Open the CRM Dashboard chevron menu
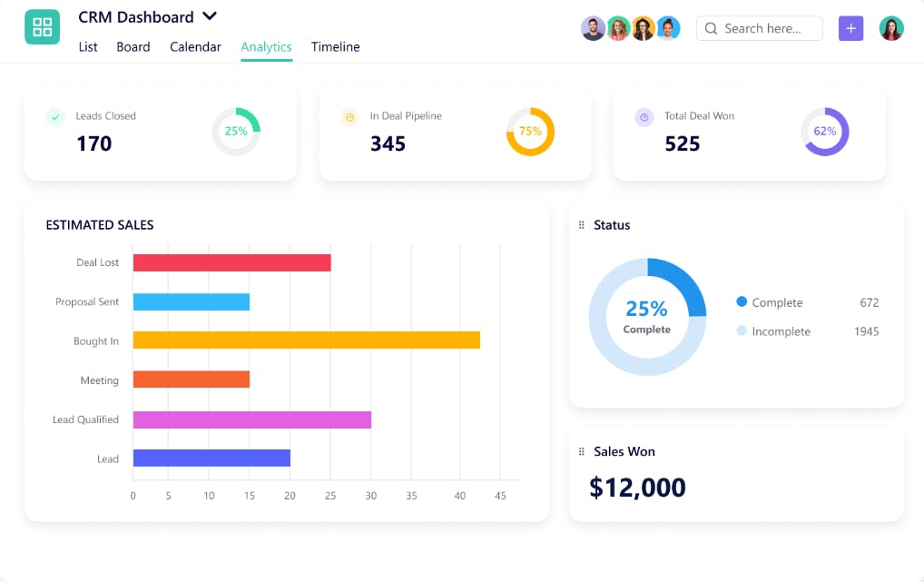This screenshot has width=924, height=582. click(x=209, y=16)
